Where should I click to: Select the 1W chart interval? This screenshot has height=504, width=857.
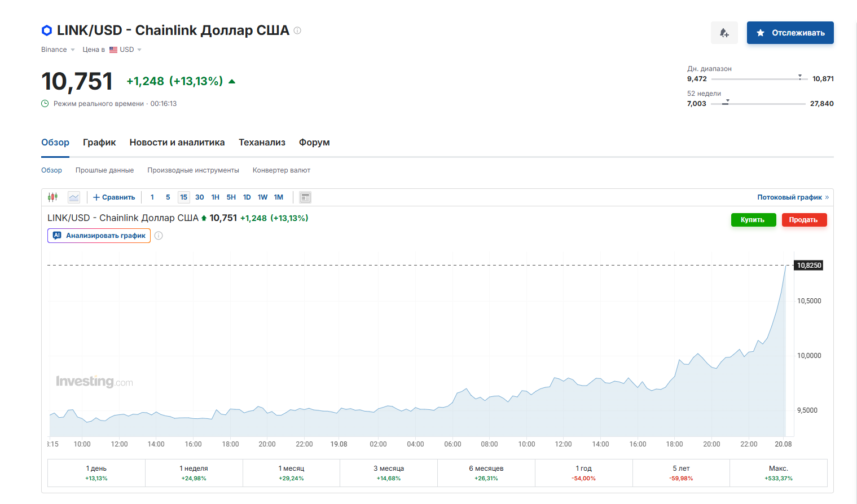click(263, 197)
